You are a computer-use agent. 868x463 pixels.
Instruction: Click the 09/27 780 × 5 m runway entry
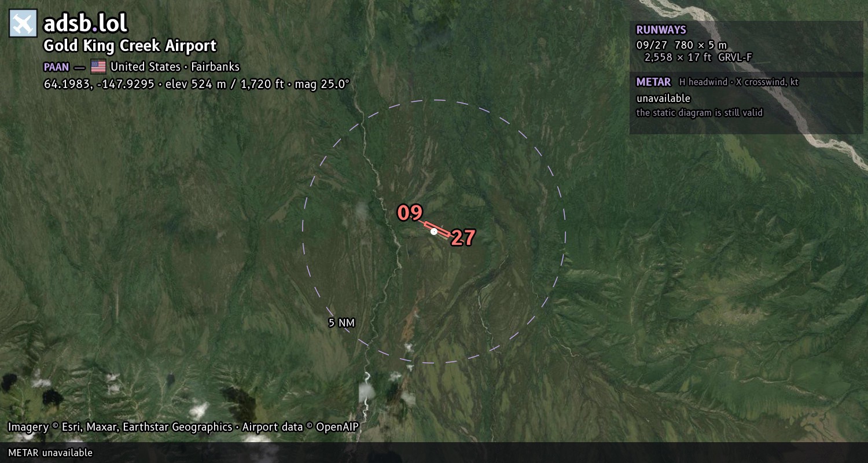pyautogui.click(x=681, y=45)
